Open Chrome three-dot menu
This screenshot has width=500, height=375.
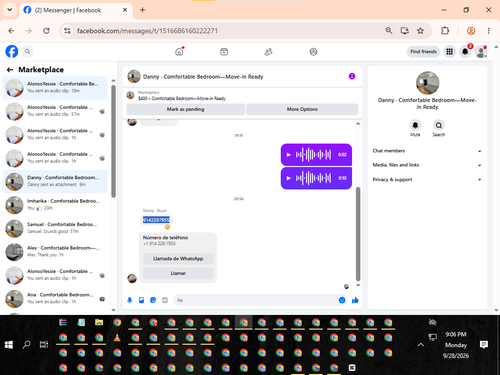(x=489, y=31)
